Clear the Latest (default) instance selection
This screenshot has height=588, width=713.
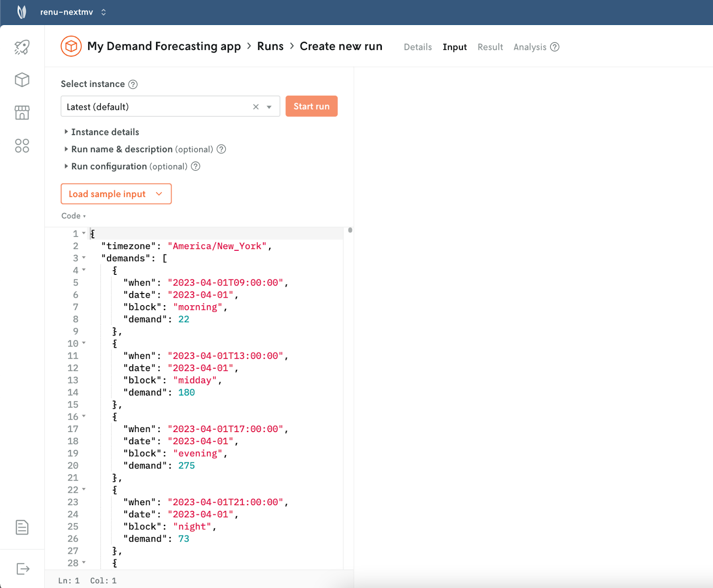coord(256,107)
